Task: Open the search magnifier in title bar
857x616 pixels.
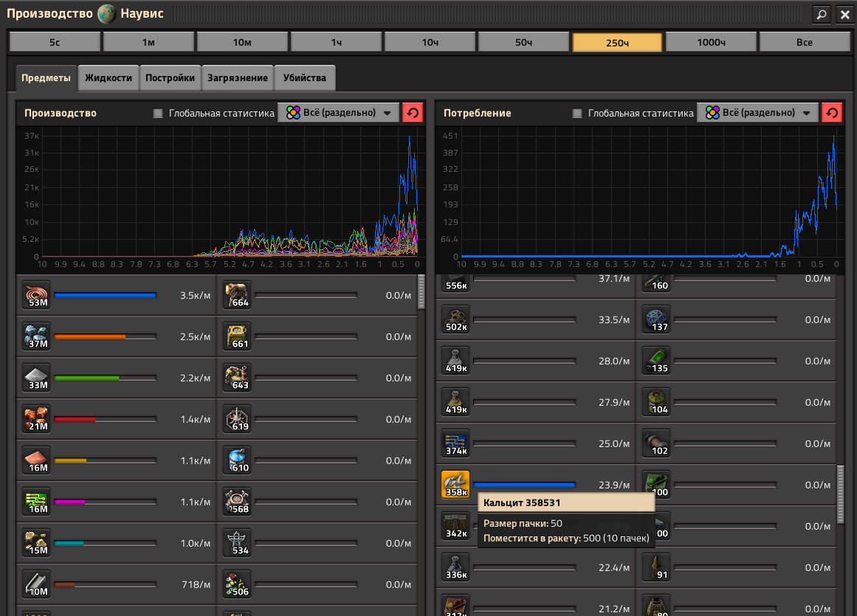Action: click(x=821, y=14)
